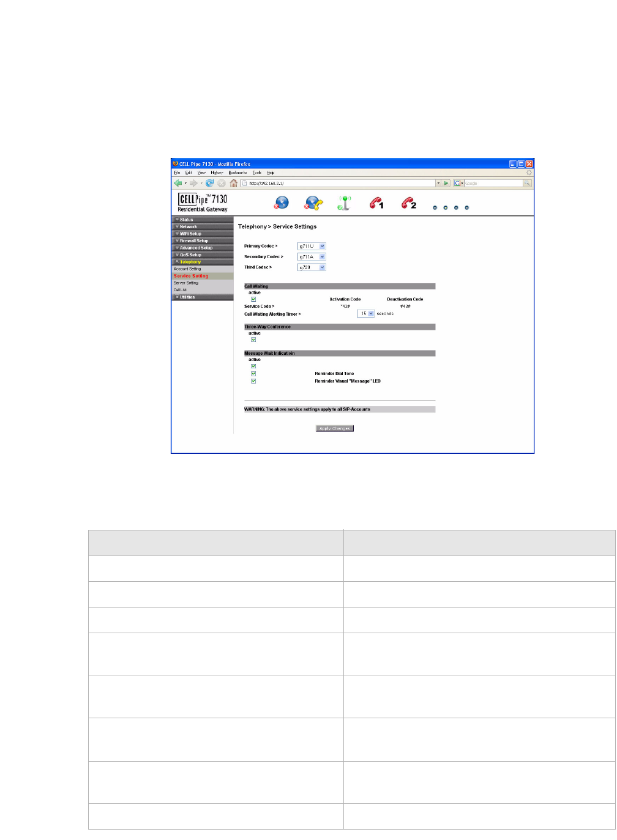
Task: Open the Primary Codec dropdown
Action: (312, 246)
